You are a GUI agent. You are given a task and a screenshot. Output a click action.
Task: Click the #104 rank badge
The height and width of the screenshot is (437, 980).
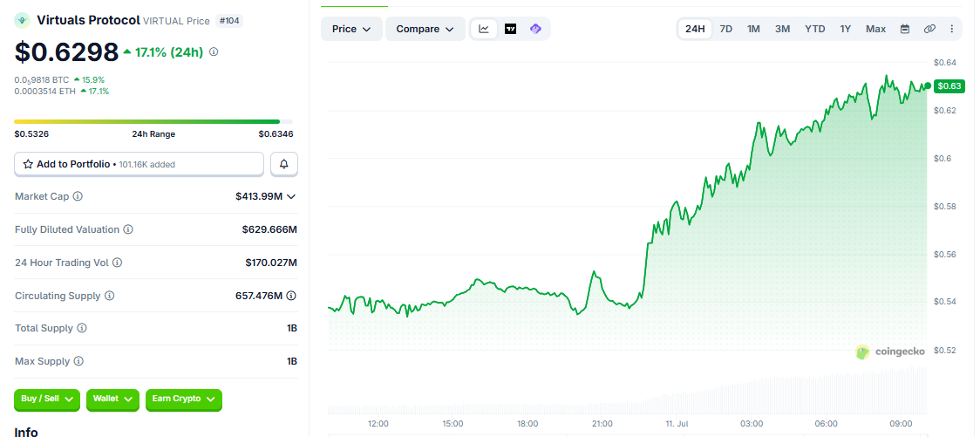click(229, 21)
